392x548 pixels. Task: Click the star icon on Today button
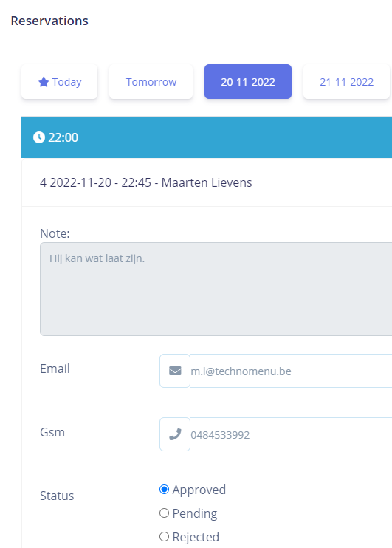click(44, 82)
